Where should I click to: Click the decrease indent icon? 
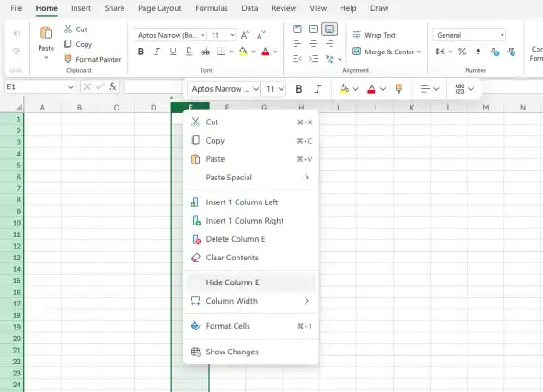click(x=296, y=59)
